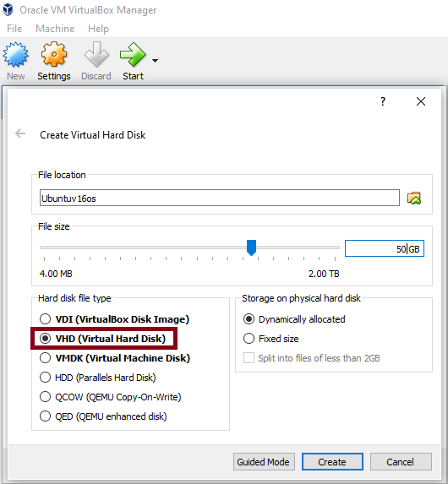Select VDI (VirtualBox Disk Image) option
This screenshot has height=484, width=448.
tap(114, 318)
